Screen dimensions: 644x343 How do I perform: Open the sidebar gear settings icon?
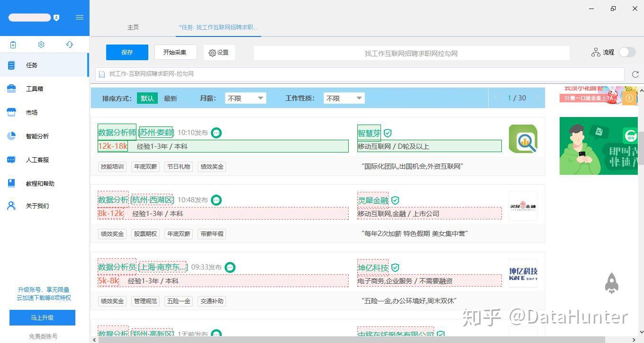click(41, 45)
